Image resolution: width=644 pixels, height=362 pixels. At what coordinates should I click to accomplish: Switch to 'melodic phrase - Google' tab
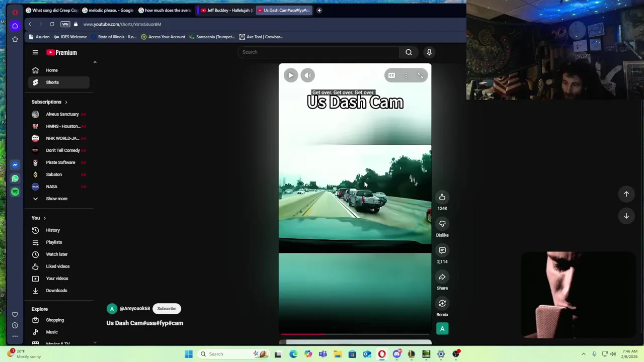[108, 10]
